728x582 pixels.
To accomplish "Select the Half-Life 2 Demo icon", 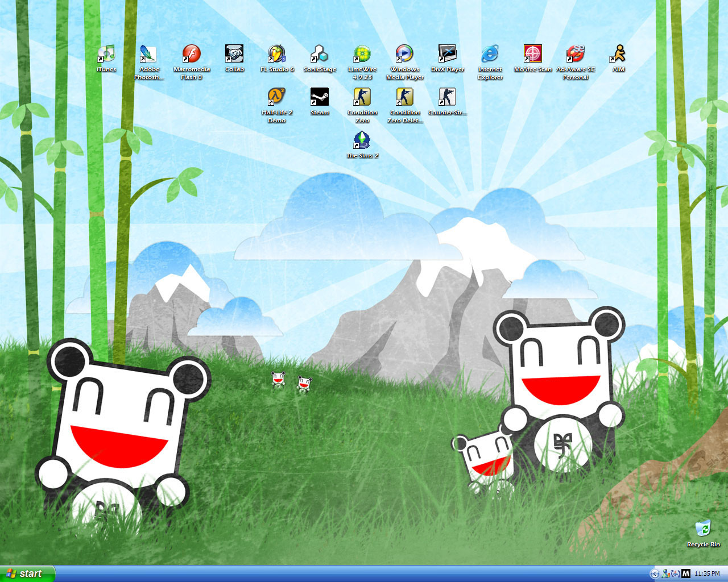I will (x=277, y=97).
